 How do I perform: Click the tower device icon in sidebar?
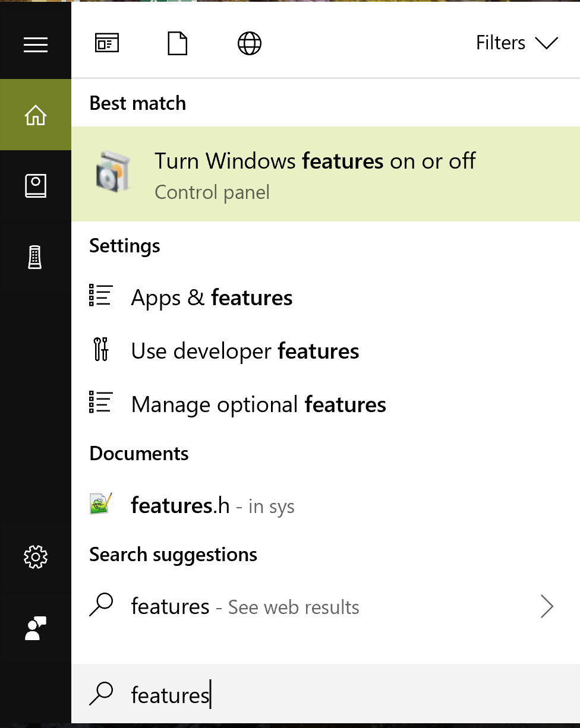tap(36, 257)
